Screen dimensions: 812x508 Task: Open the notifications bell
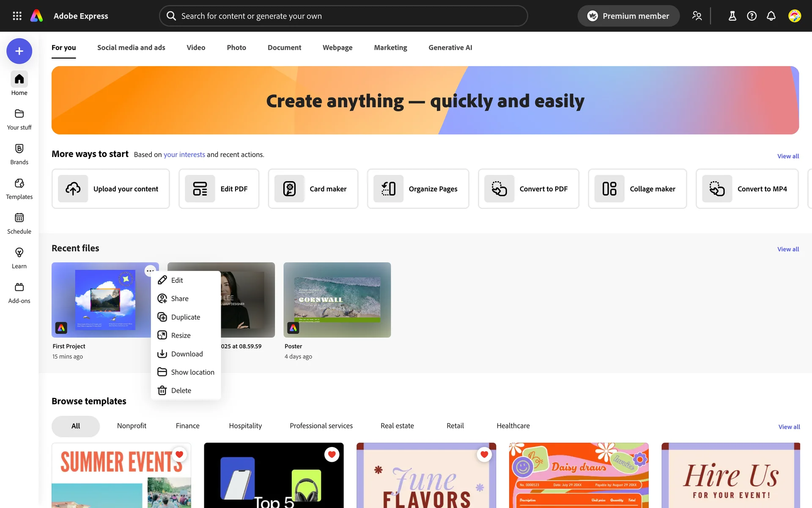771,16
